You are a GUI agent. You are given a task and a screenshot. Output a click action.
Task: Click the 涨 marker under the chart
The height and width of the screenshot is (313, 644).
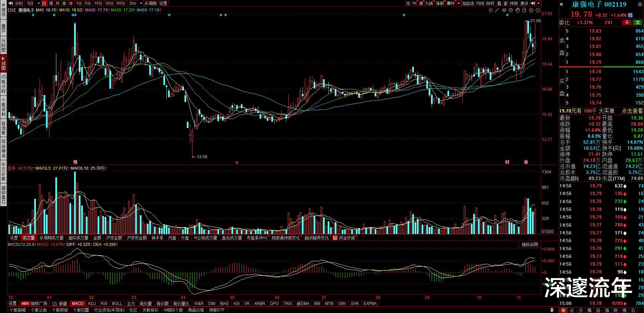(x=526, y=162)
